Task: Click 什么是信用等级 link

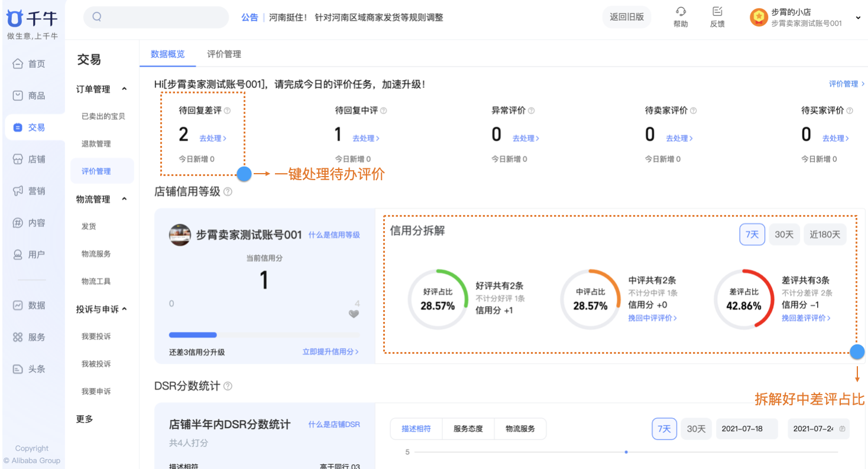Action: (x=334, y=234)
